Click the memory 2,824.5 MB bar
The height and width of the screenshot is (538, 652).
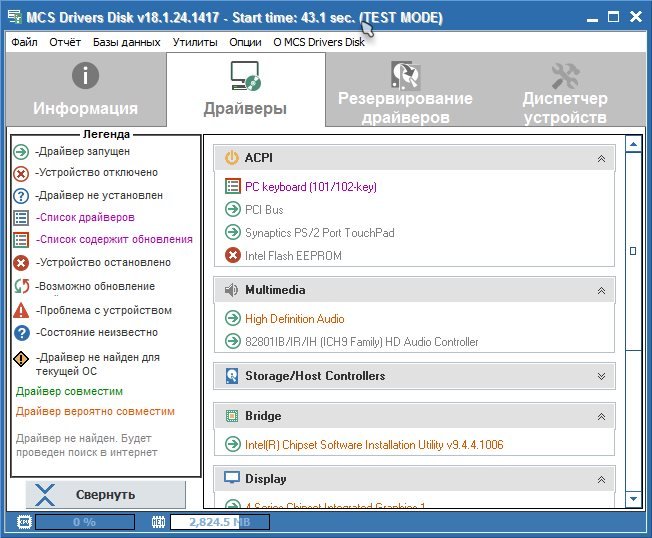click(x=220, y=522)
